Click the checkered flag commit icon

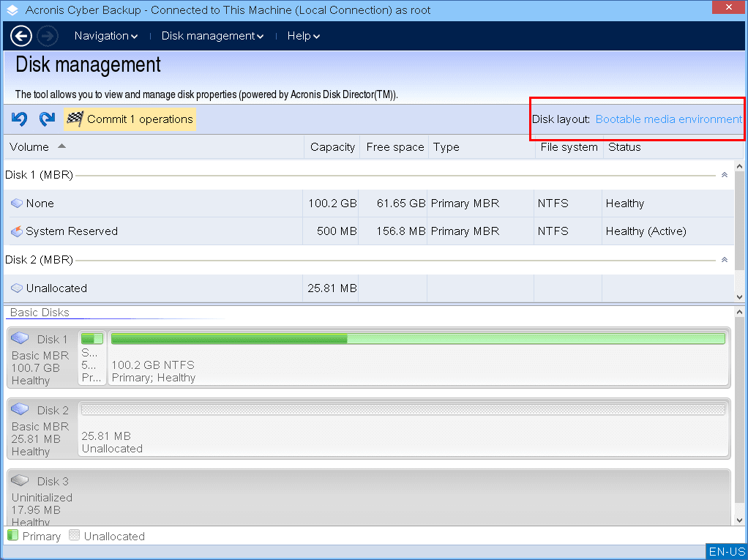tap(75, 119)
